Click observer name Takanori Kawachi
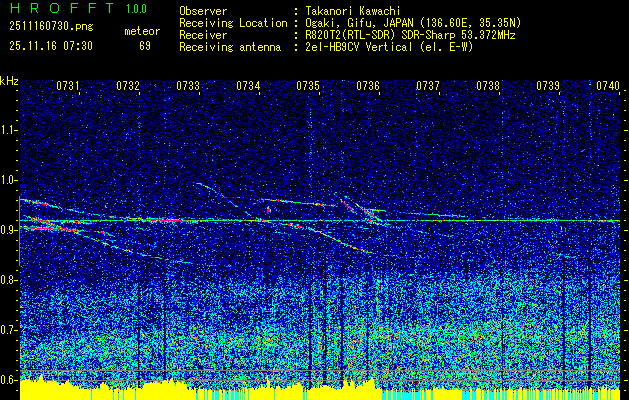 (355, 11)
